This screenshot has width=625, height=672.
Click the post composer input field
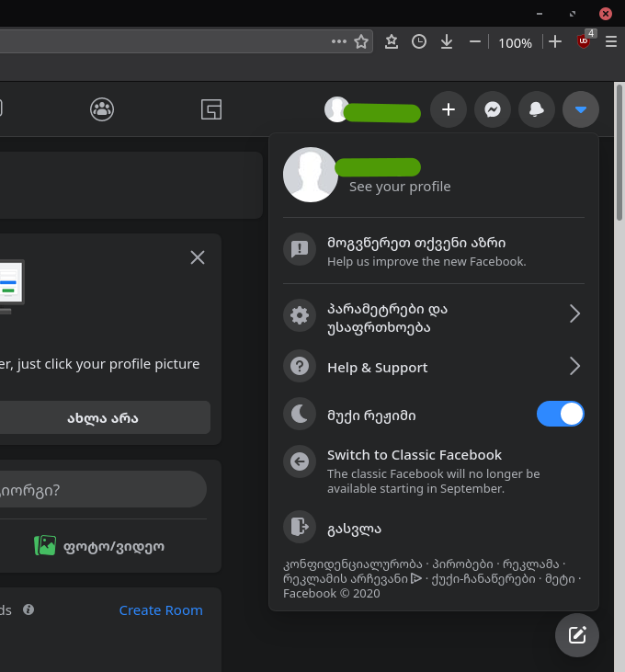point(103,489)
